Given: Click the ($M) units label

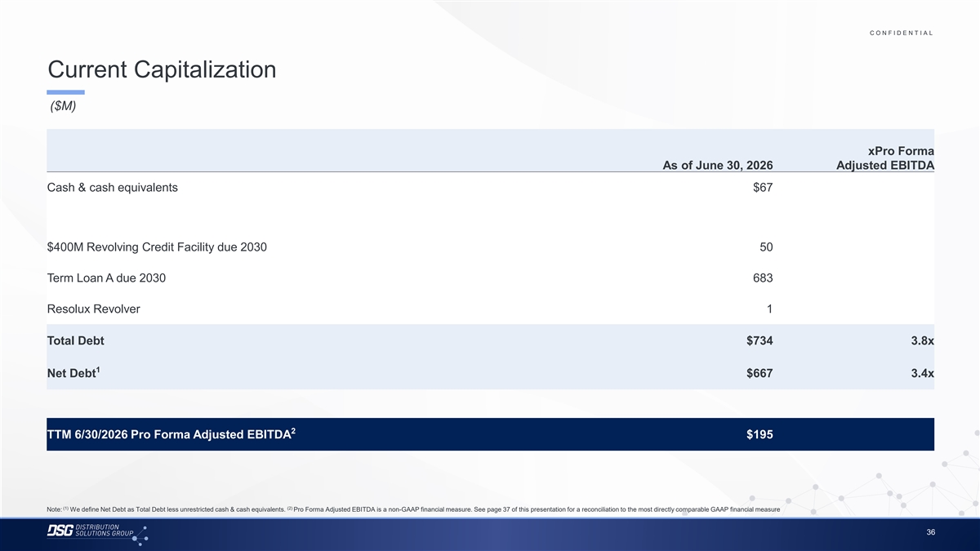Looking at the screenshot, I should click(x=63, y=106).
